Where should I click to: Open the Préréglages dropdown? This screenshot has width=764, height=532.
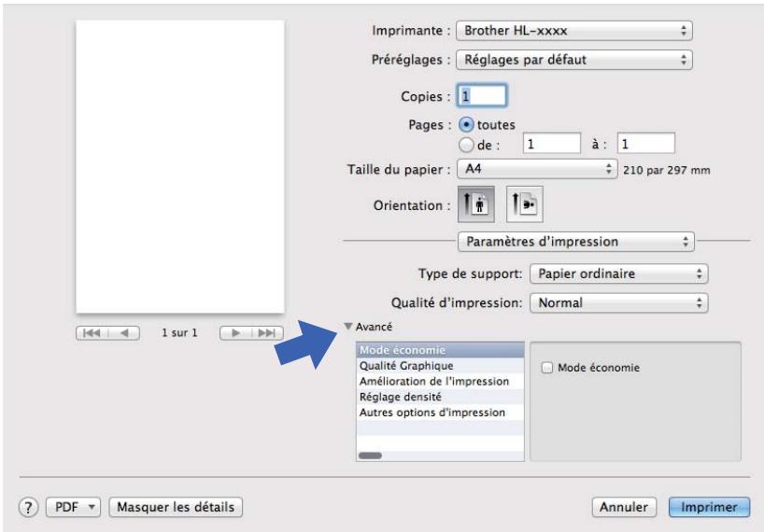click(x=574, y=60)
